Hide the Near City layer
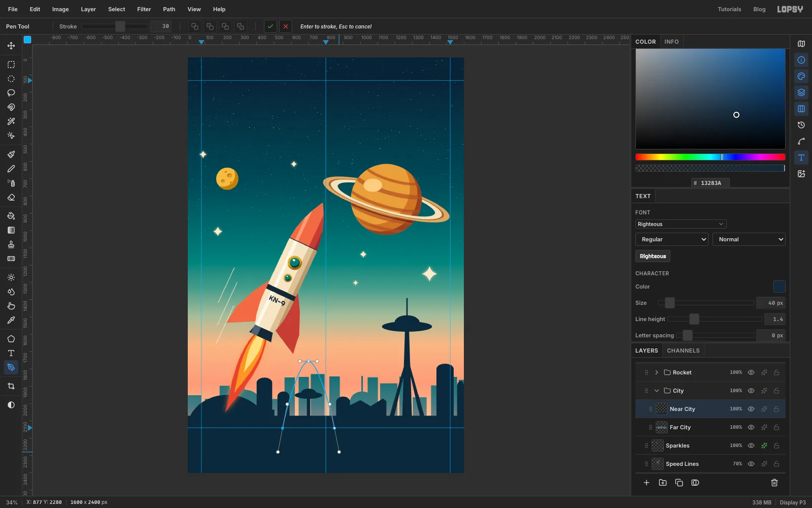Viewport: 812px width, 508px height. point(751,409)
